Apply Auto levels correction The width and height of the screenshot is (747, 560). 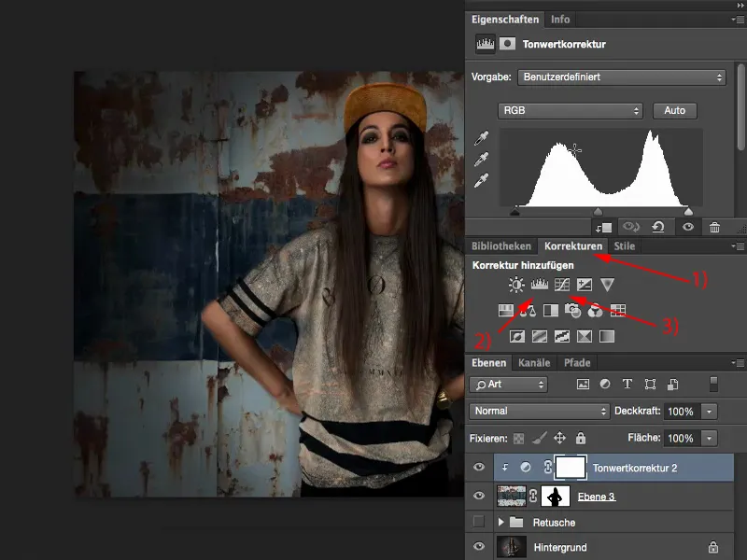coord(674,110)
